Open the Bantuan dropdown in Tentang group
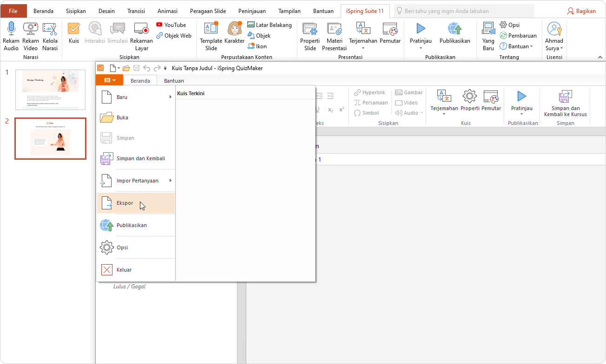The image size is (606, 364). [516, 46]
